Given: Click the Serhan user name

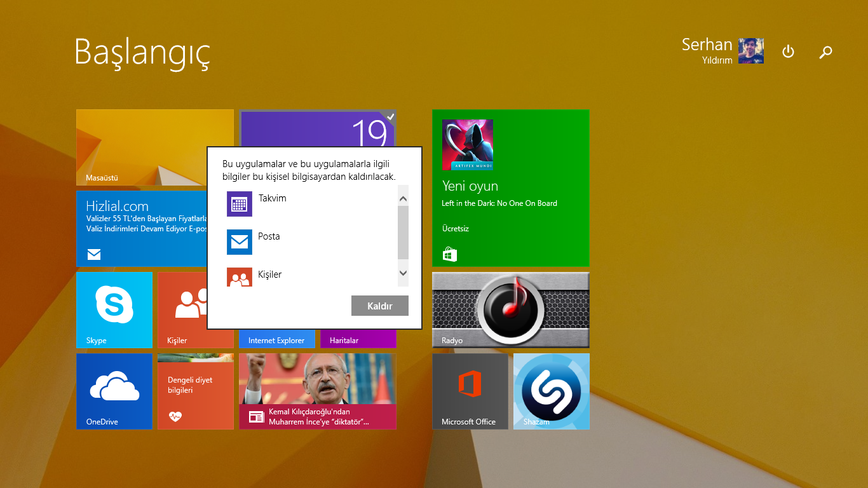Looking at the screenshot, I should click(x=707, y=44).
